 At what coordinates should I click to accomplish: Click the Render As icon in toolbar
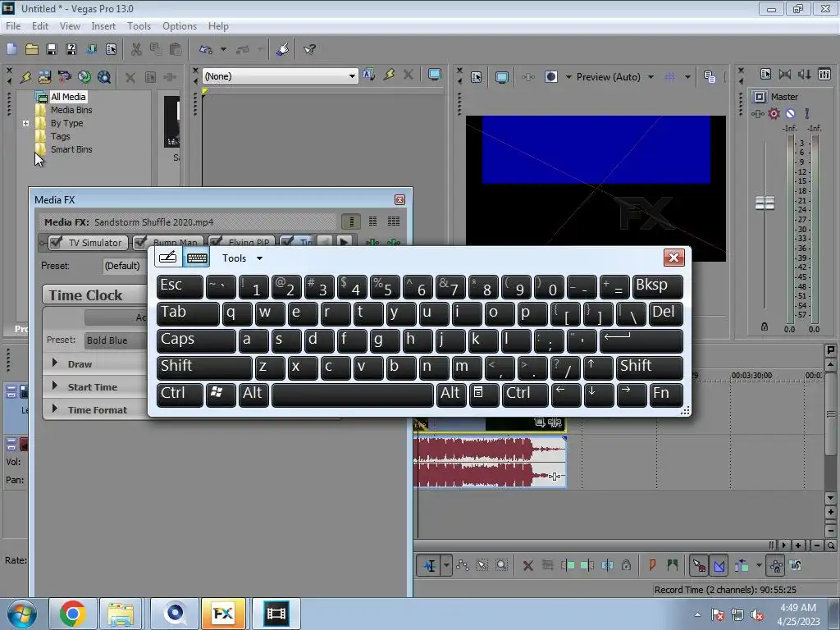click(x=91, y=49)
